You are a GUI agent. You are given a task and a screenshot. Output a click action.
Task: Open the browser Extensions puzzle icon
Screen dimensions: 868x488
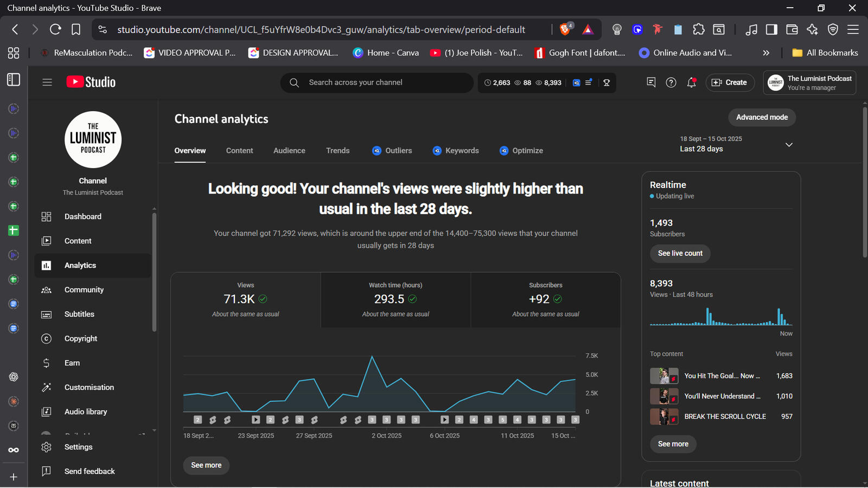pos(699,29)
